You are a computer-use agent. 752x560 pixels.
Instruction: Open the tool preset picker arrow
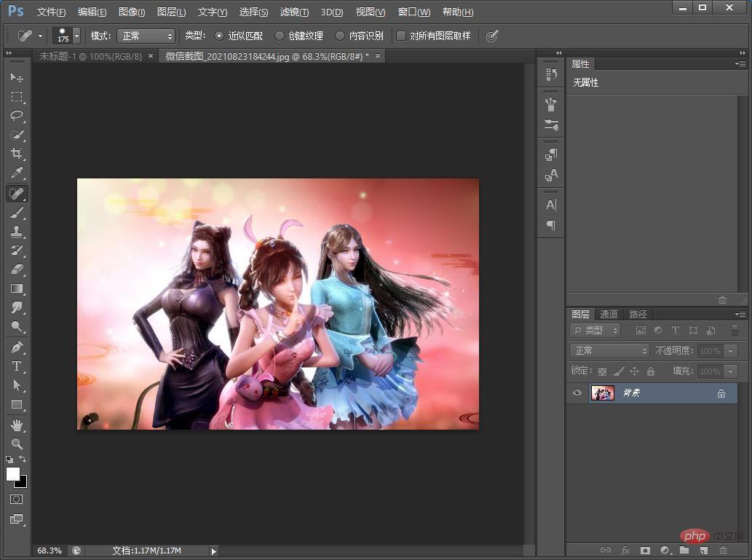[x=40, y=36]
